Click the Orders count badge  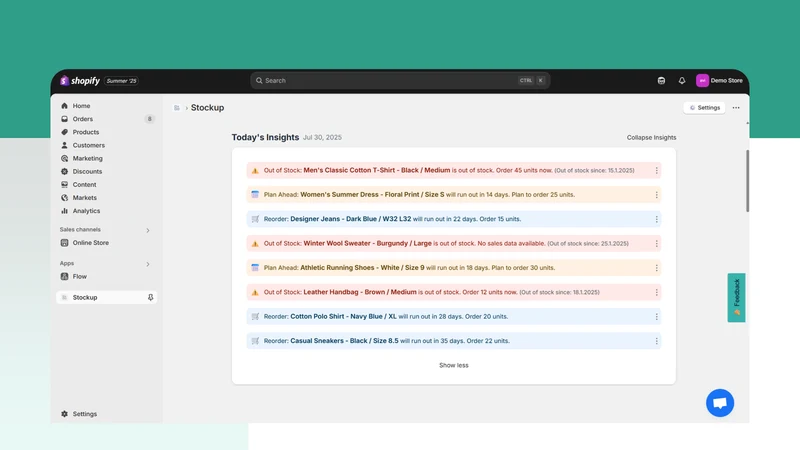[149, 119]
